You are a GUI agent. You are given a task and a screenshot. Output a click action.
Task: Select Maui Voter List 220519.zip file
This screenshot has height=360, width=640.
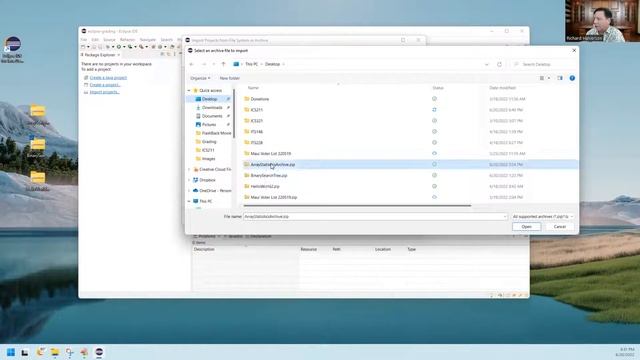coord(273,197)
